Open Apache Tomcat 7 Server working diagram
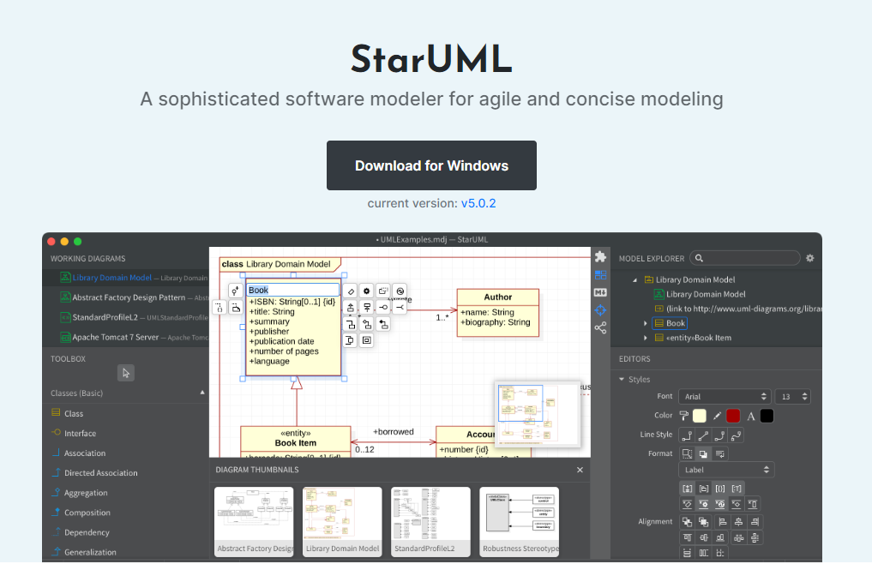 [126, 338]
